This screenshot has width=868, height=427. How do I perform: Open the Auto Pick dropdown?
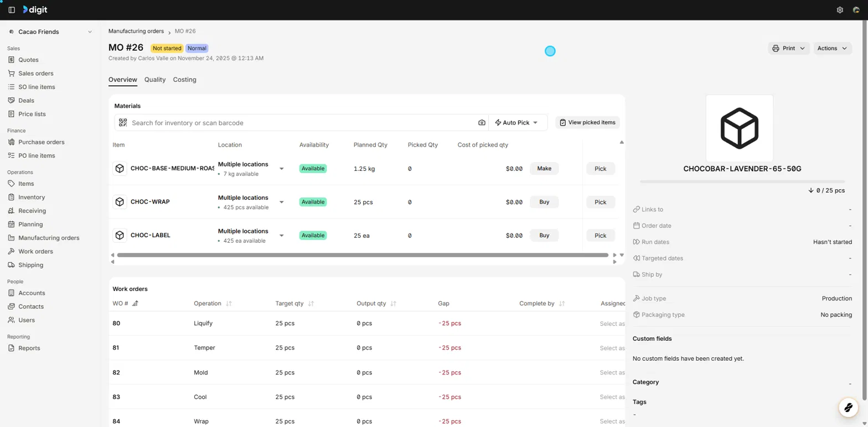pyautogui.click(x=518, y=123)
